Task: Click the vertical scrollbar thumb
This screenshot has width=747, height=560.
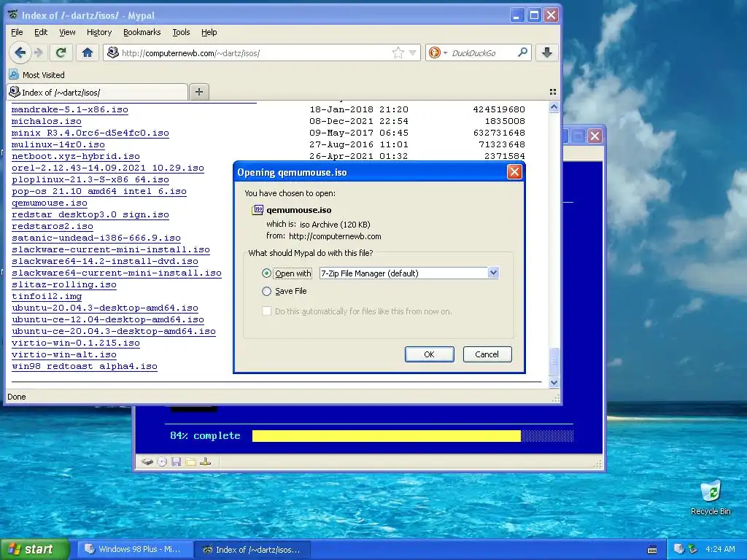Action: pos(554,362)
